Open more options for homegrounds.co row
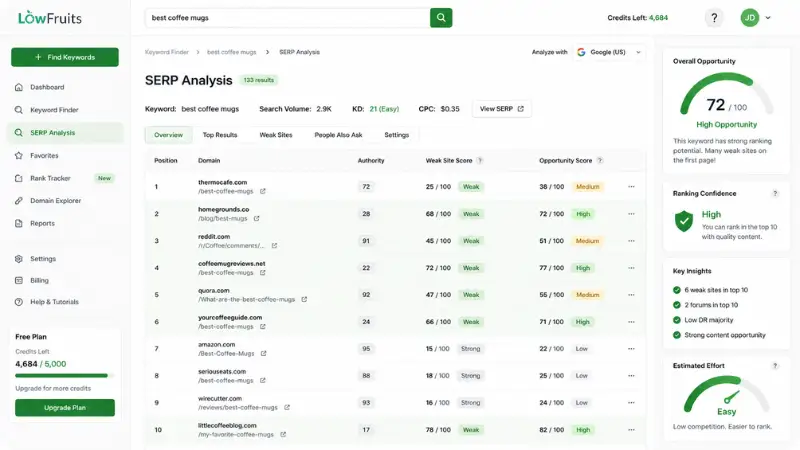The width and height of the screenshot is (800, 450). [631, 214]
